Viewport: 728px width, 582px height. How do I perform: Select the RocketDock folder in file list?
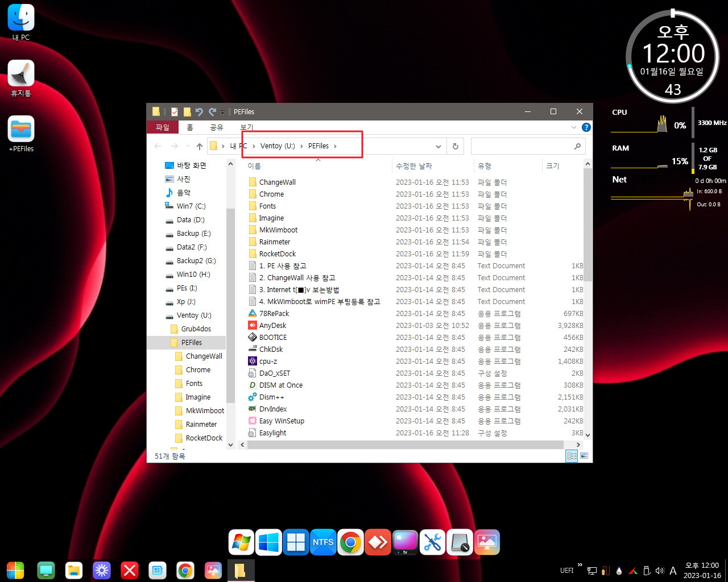click(278, 253)
